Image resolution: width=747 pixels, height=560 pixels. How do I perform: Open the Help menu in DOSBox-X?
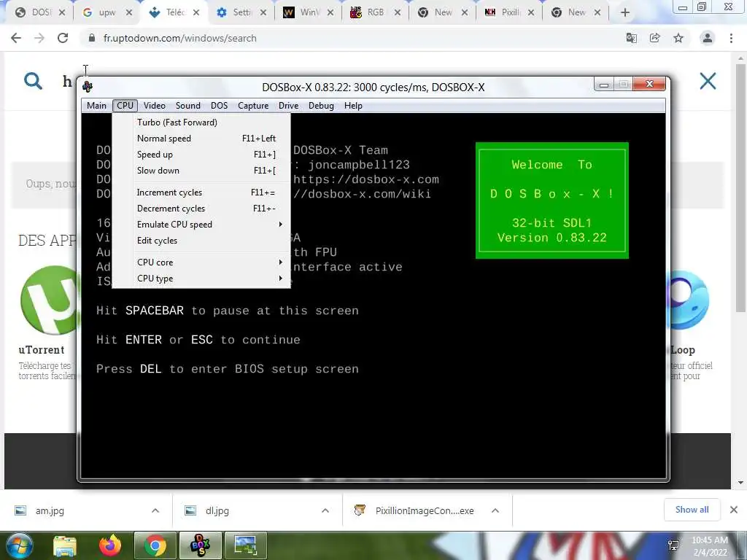coord(353,106)
